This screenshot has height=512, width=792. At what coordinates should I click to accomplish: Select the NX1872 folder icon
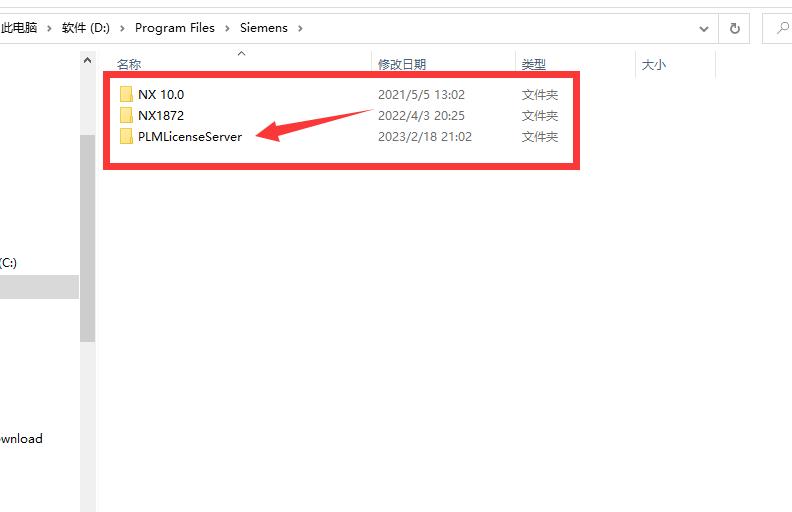[126, 116]
